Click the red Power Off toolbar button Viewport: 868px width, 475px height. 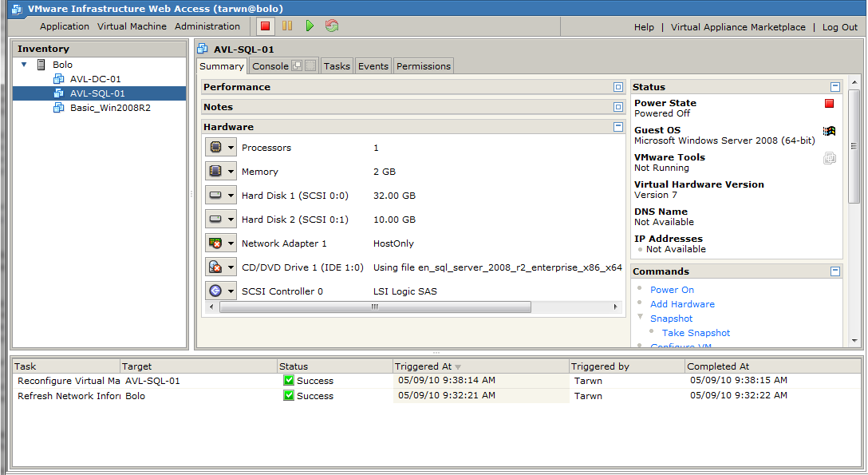pos(265,26)
